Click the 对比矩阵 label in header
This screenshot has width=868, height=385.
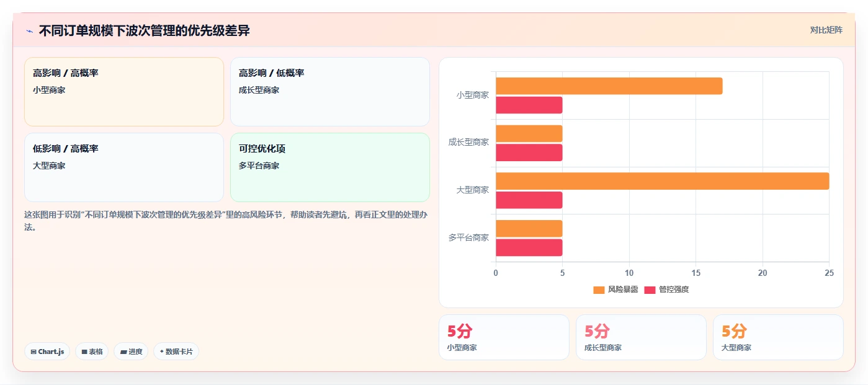pos(826,30)
